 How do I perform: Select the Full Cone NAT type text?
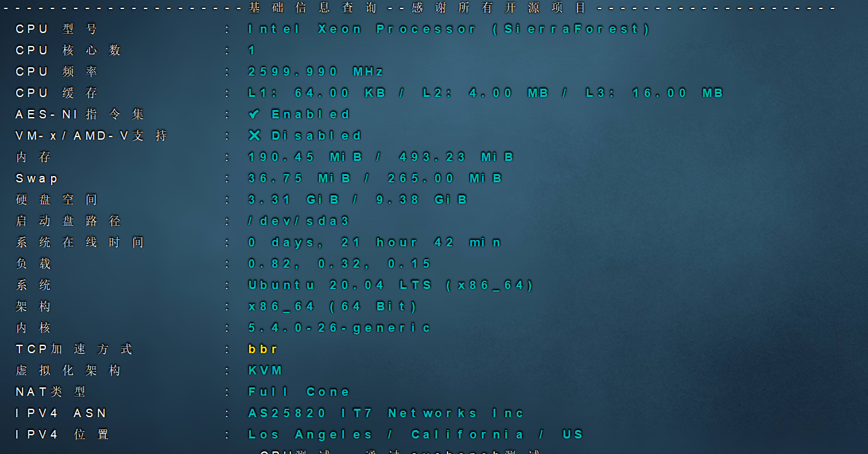299,391
